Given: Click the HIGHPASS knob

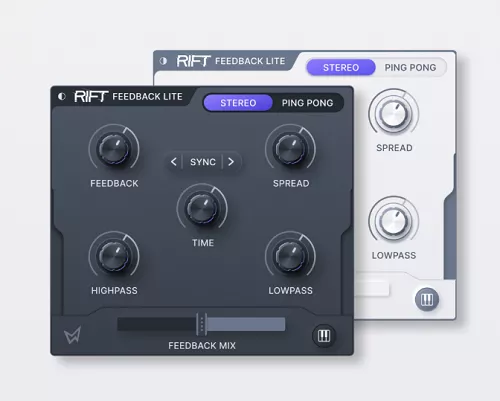Looking at the screenshot, I should click(114, 256).
